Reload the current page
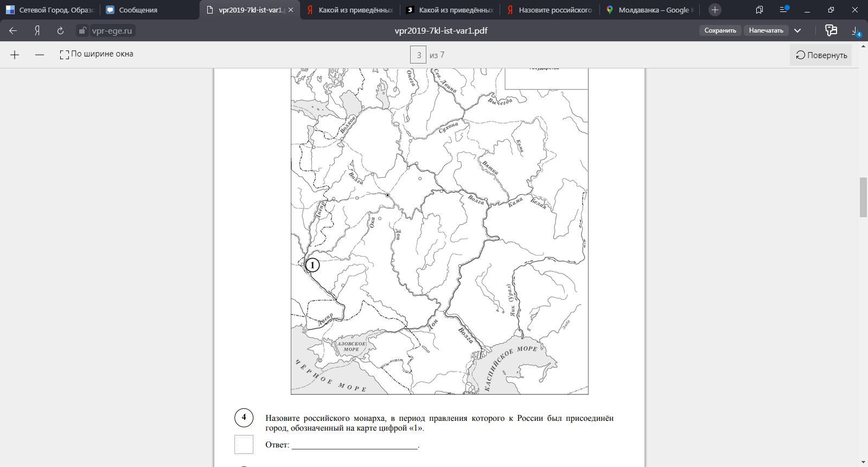 [60, 31]
